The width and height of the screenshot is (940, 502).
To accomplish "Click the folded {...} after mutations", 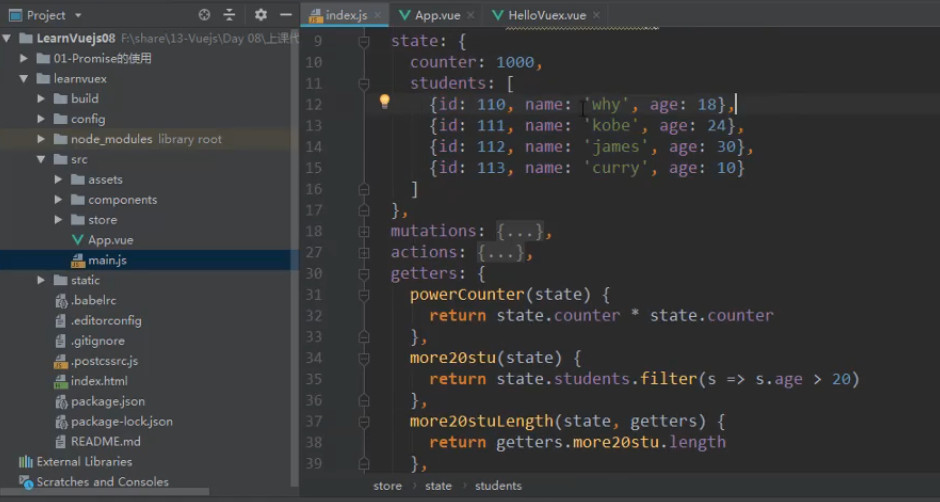I will 520,231.
